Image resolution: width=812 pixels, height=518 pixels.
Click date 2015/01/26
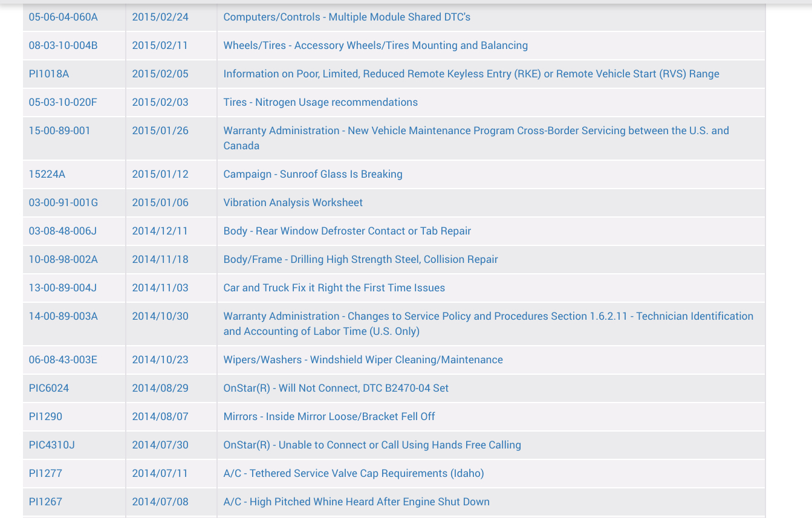click(x=160, y=131)
